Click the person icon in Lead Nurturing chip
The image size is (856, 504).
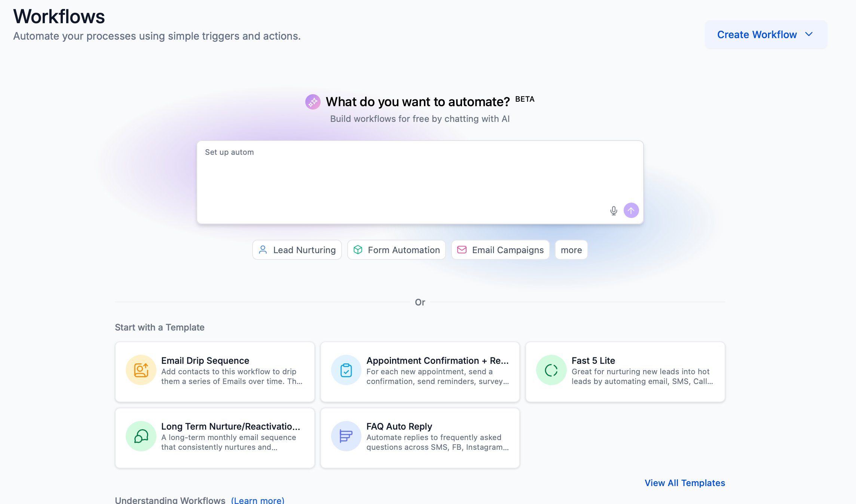pos(263,250)
